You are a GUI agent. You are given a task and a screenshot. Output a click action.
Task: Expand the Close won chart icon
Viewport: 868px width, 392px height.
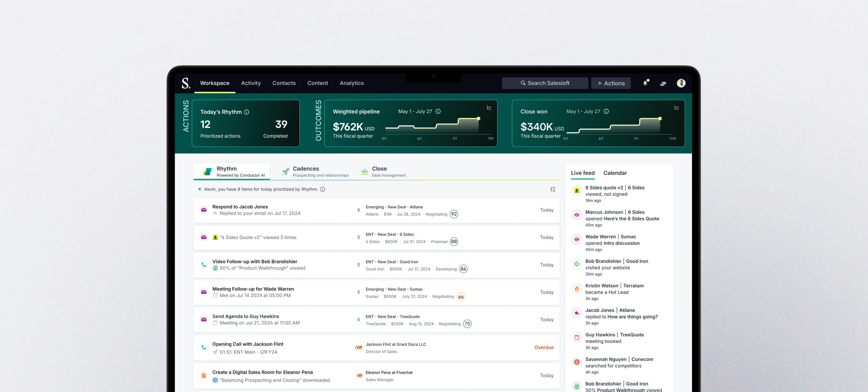pos(676,107)
